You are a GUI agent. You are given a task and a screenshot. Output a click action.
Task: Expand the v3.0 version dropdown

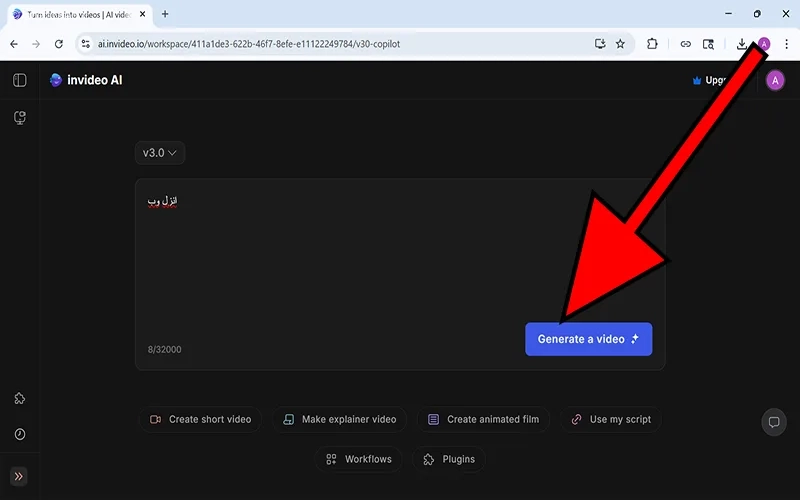(x=160, y=153)
